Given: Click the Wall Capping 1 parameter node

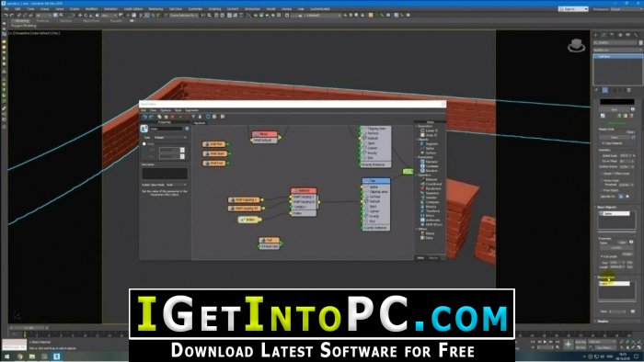Looking at the screenshot, I should (x=246, y=199).
